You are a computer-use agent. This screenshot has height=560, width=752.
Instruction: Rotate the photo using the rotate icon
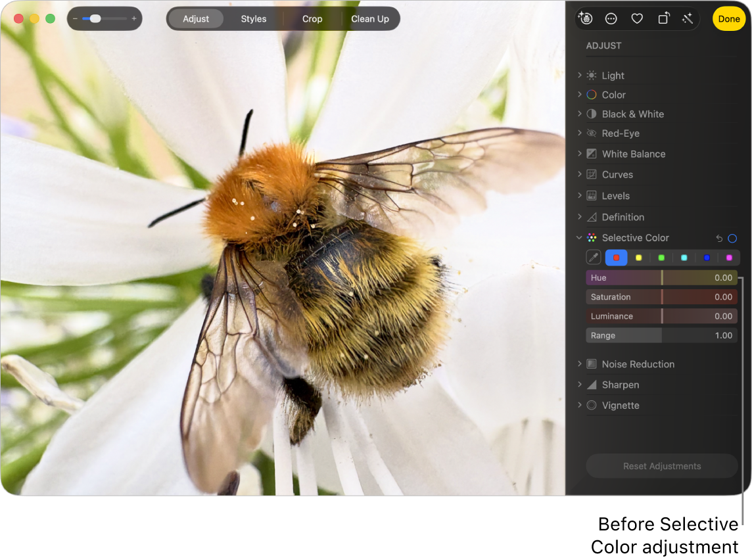[x=663, y=19]
